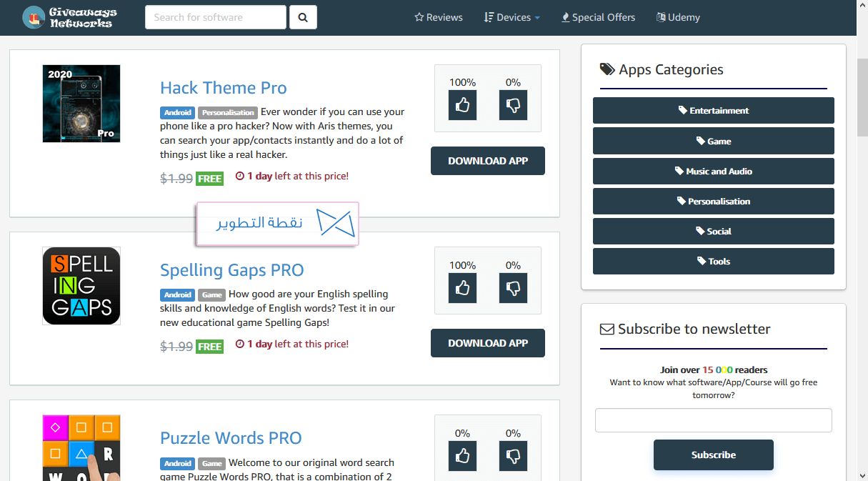Click the Personalisation tag under Hack Theme Pro
The height and width of the screenshot is (481, 868).
227,112
